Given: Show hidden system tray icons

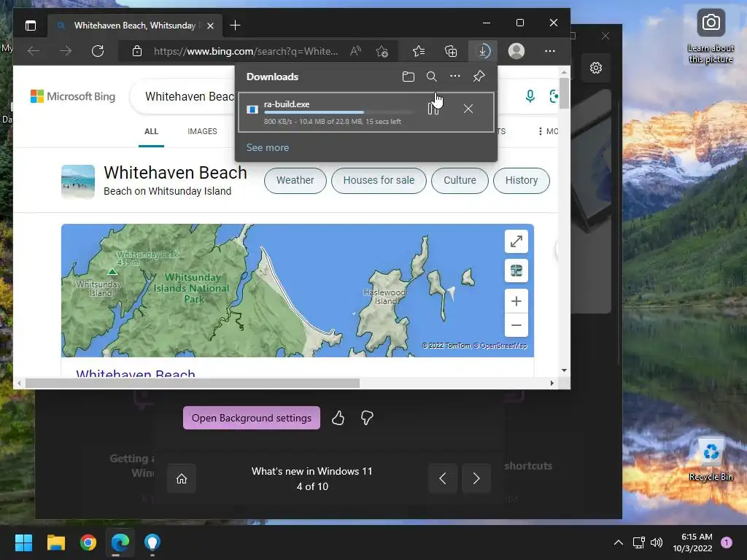Looking at the screenshot, I should pos(619,542).
